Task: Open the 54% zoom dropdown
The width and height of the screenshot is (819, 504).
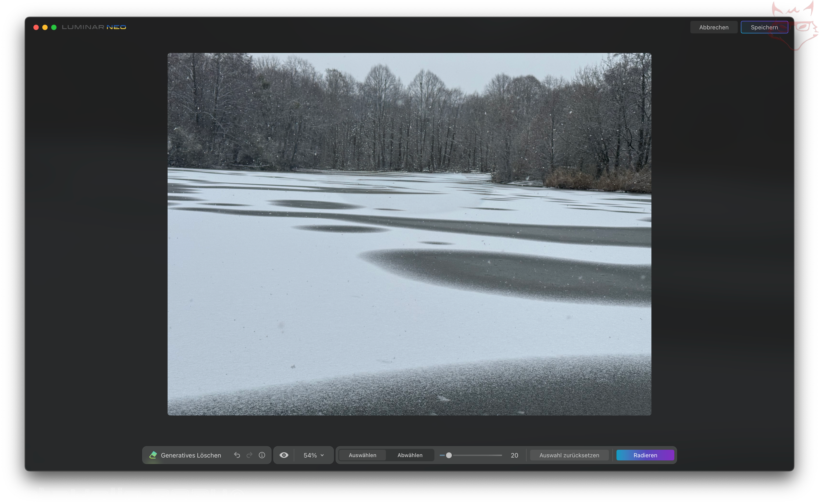Action: coord(313,455)
